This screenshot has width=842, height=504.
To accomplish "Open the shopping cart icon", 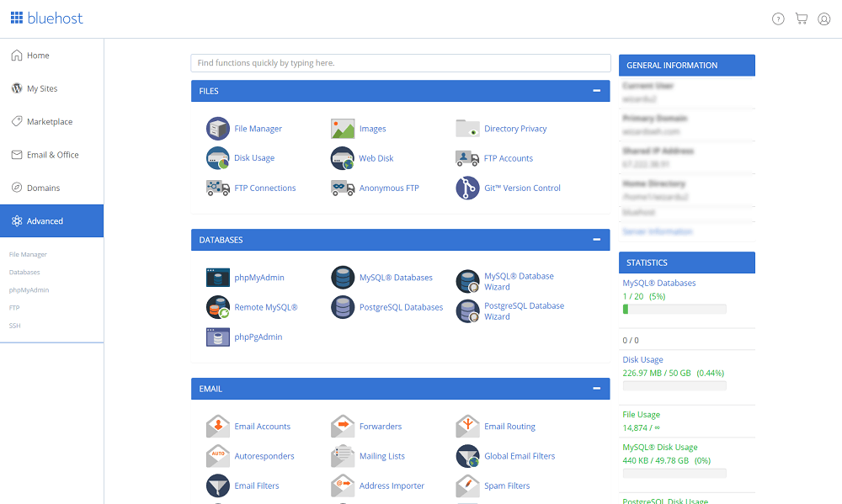I will pyautogui.click(x=802, y=19).
